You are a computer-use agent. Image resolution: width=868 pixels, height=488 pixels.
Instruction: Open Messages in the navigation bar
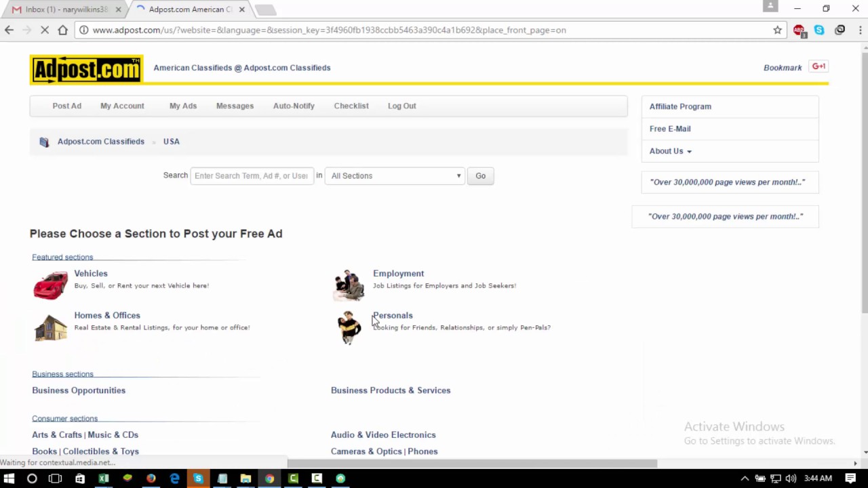(x=235, y=106)
